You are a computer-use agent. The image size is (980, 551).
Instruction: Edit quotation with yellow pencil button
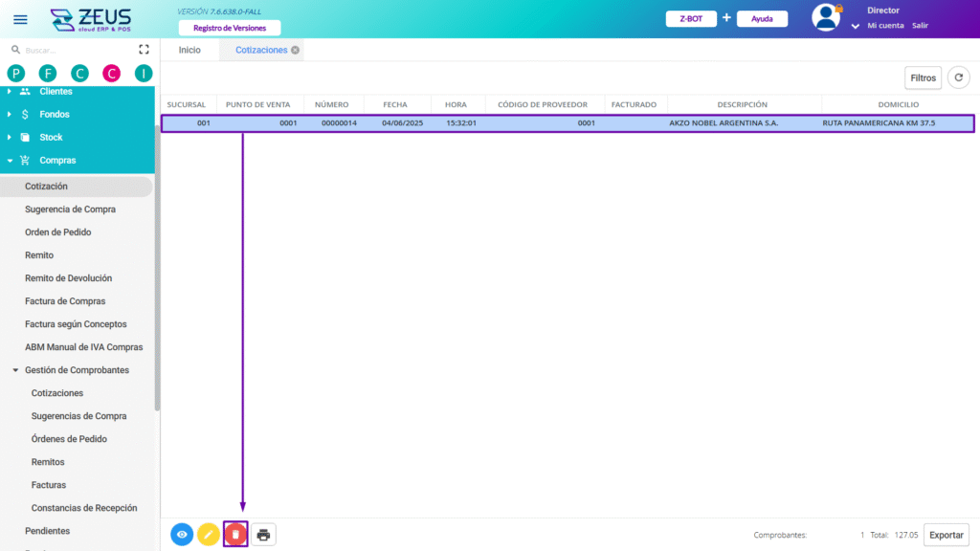pos(208,534)
